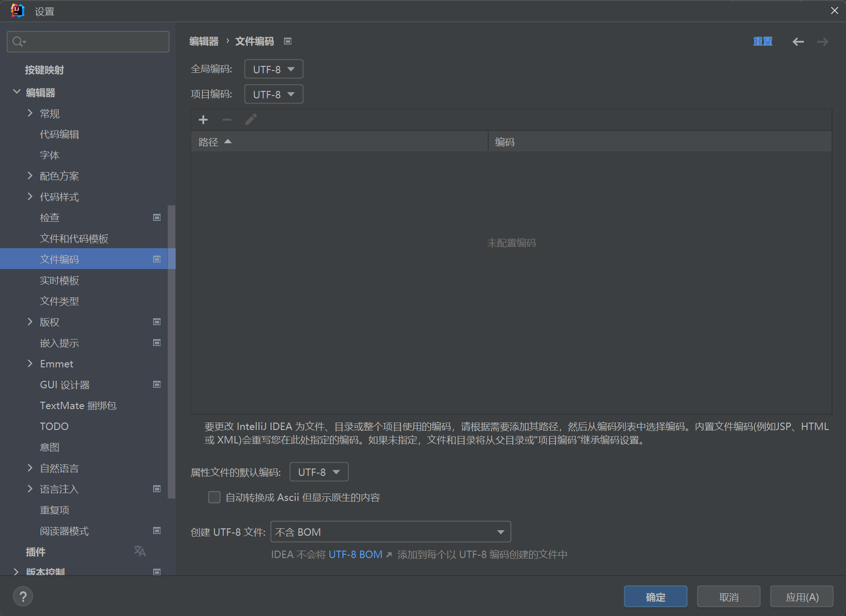This screenshot has height=616, width=846.
Task: Click the 确定 button
Action: [x=655, y=597]
